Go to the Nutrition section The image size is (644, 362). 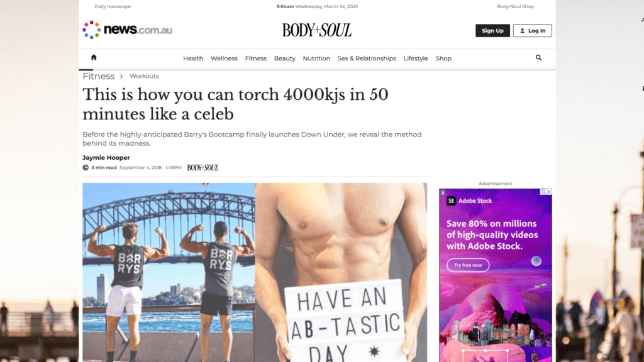pos(316,58)
